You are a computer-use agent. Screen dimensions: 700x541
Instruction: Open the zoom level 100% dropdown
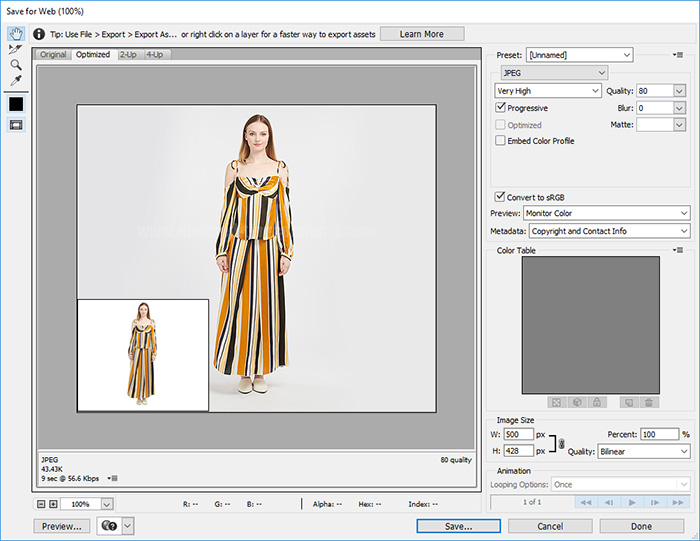[x=107, y=504]
